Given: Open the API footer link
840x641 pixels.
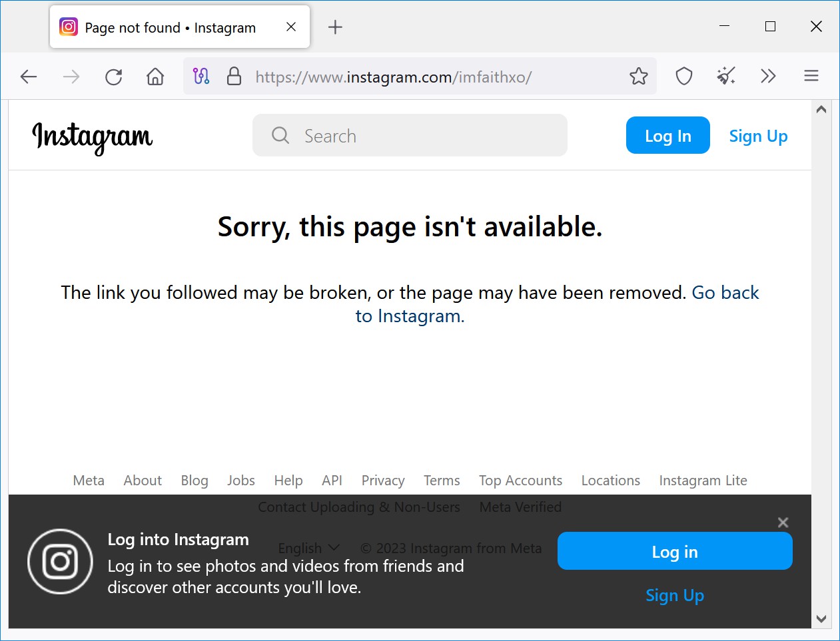Looking at the screenshot, I should pos(332,481).
